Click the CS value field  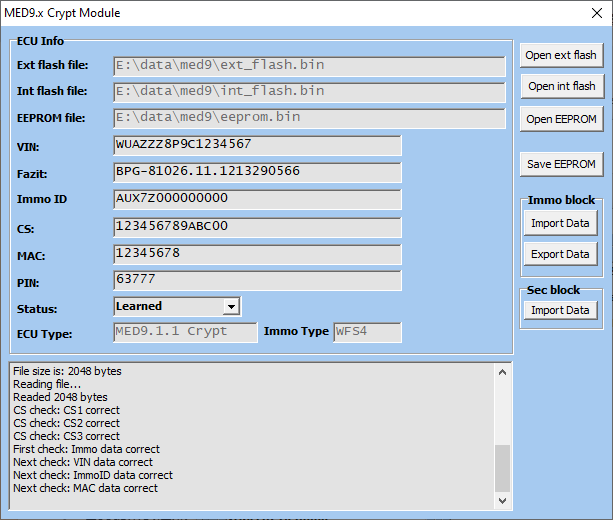(x=257, y=227)
